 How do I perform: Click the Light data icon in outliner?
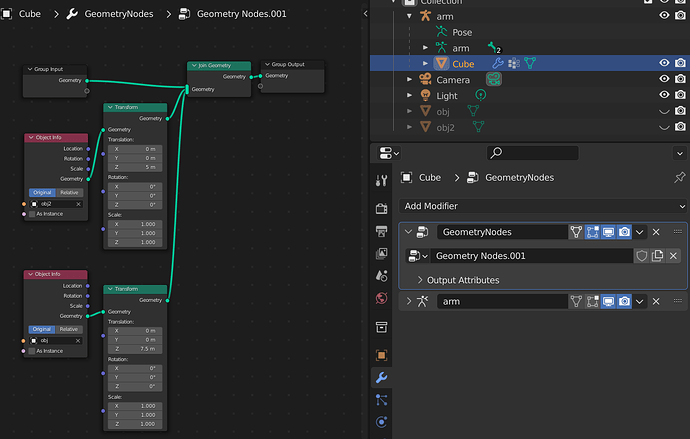481,95
